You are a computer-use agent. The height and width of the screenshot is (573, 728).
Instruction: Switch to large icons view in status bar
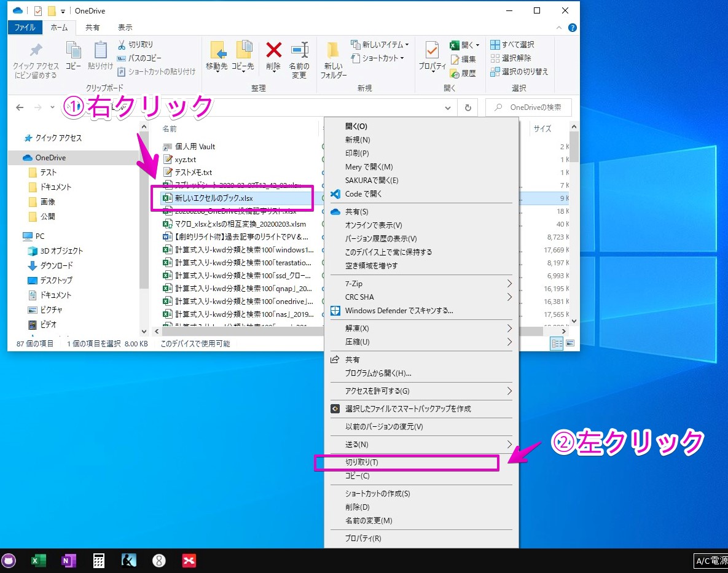tap(570, 343)
